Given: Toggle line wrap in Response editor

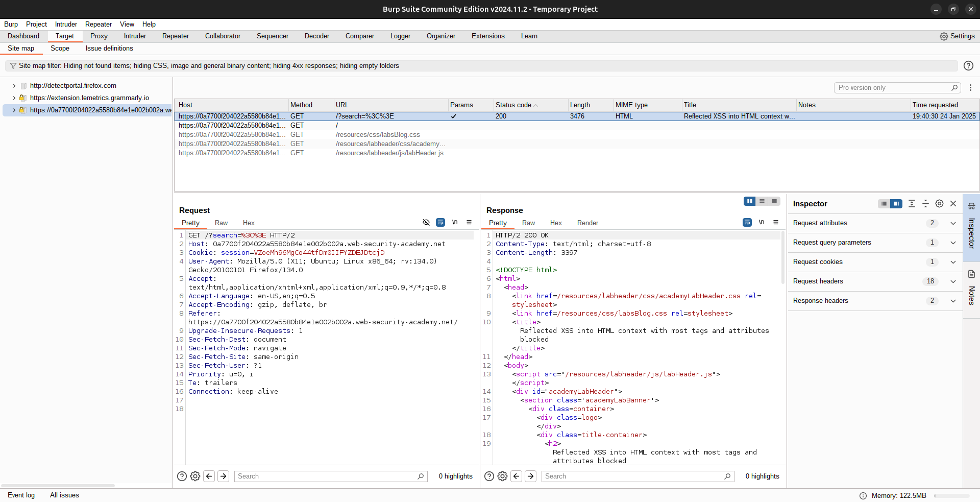Looking at the screenshot, I should pos(747,222).
